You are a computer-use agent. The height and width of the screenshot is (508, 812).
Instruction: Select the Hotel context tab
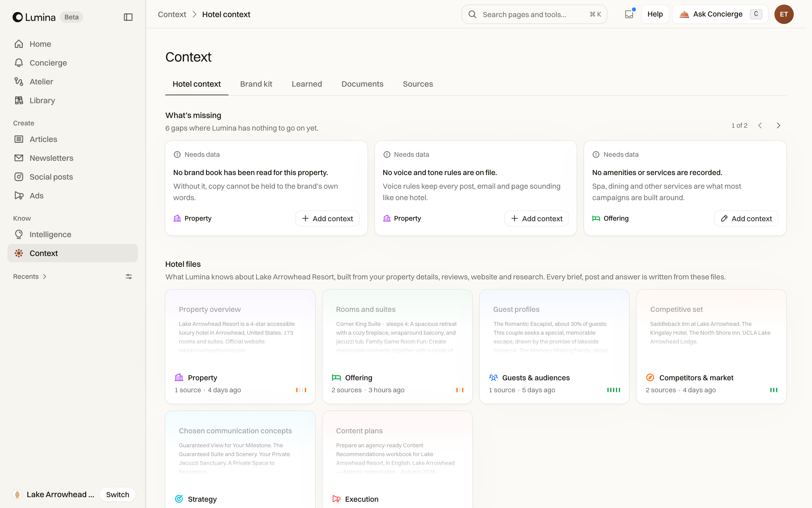197,84
